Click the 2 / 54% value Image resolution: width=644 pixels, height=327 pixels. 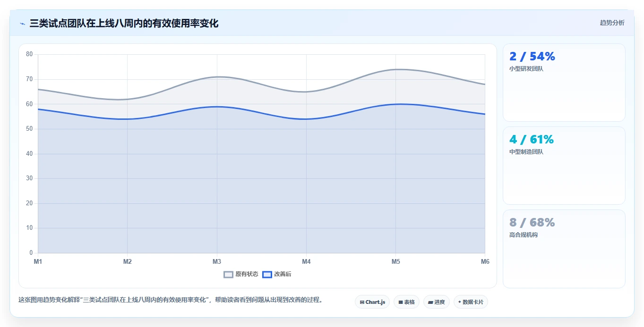coord(532,57)
